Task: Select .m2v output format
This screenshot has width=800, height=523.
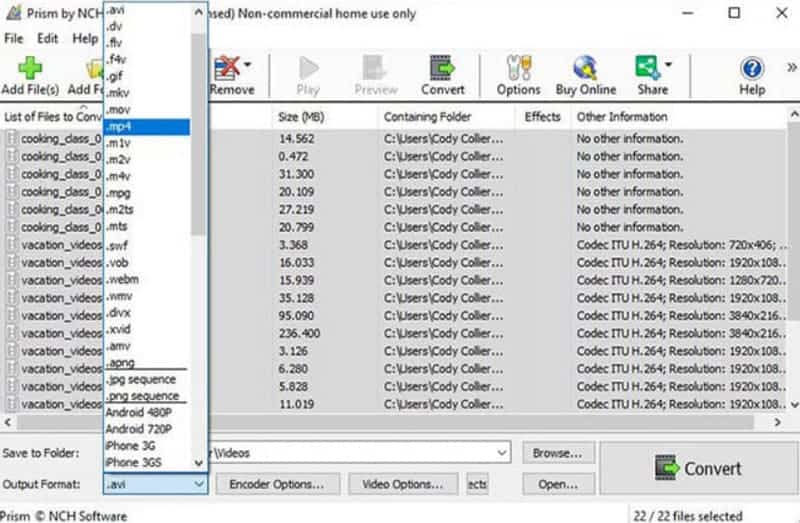Action: [x=147, y=160]
